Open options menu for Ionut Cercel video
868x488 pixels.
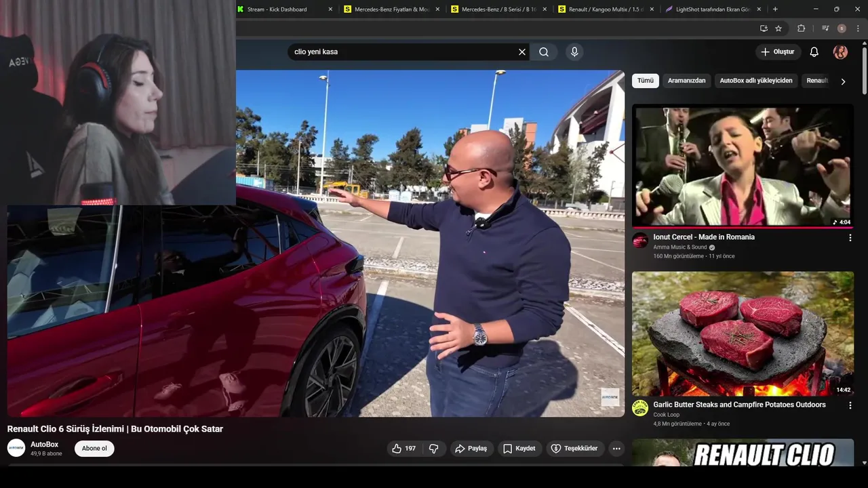850,238
